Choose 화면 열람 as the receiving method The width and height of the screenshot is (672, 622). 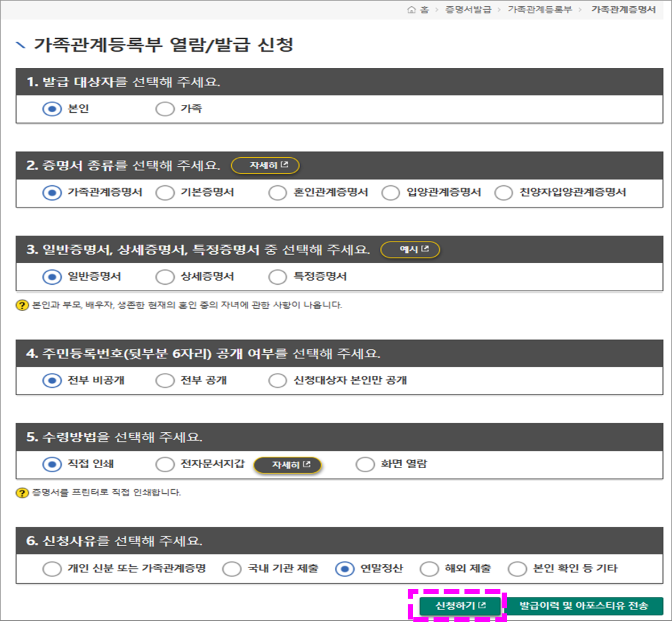tap(364, 464)
